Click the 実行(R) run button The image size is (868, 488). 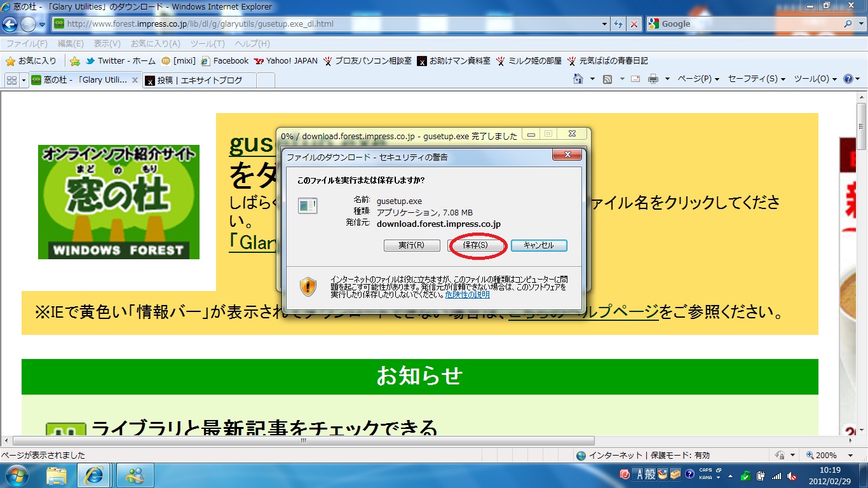tap(412, 245)
